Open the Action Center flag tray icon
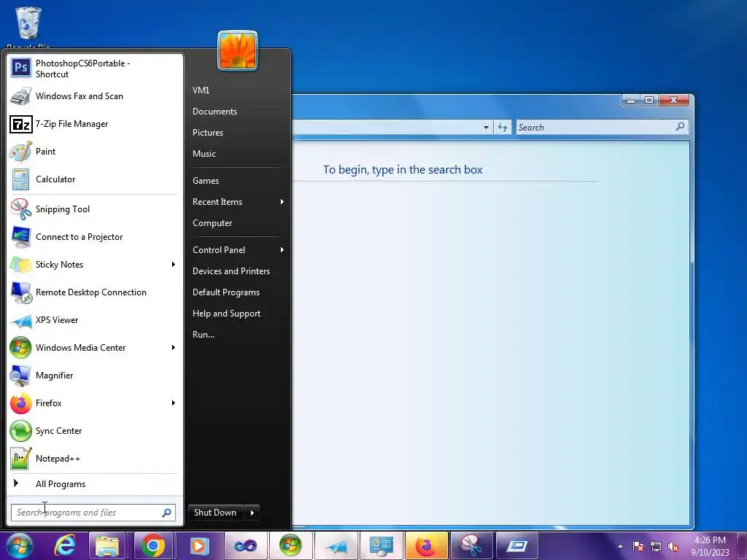This screenshot has height=560, width=747. [x=638, y=547]
